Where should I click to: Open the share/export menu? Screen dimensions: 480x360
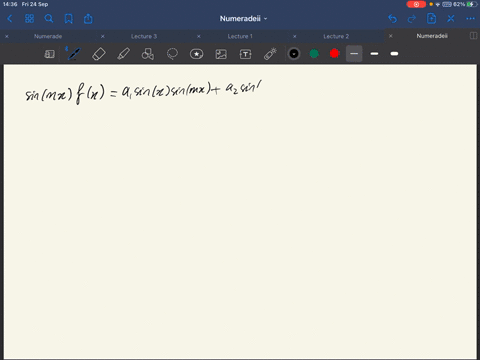[88, 19]
